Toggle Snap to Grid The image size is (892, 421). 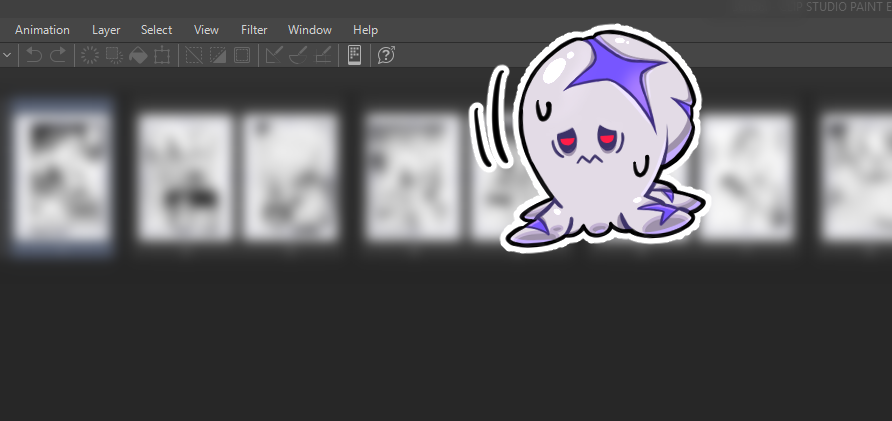tap(323, 55)
